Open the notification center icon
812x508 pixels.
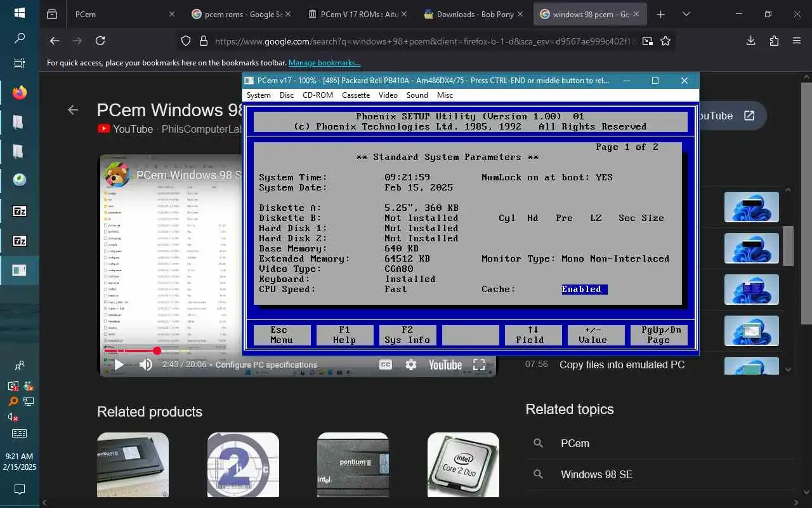click(20, 489)
